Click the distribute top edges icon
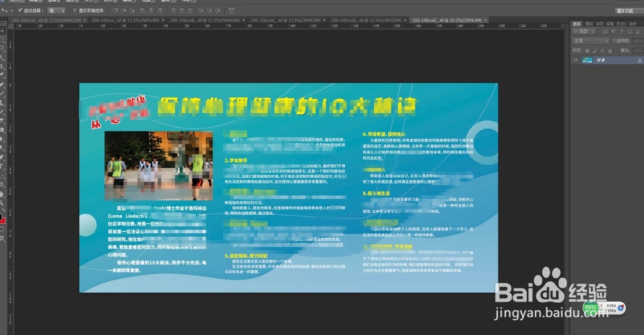This screenshot has width=644, height=335. click(x=174, y=10)
